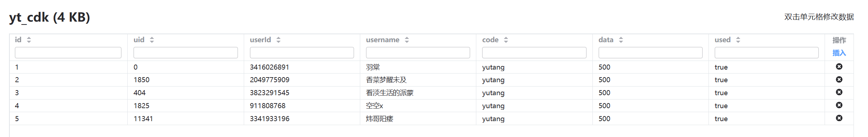The image size is (868, 137).
Task: Delete row with uid 11341
Action: [839, 118]
